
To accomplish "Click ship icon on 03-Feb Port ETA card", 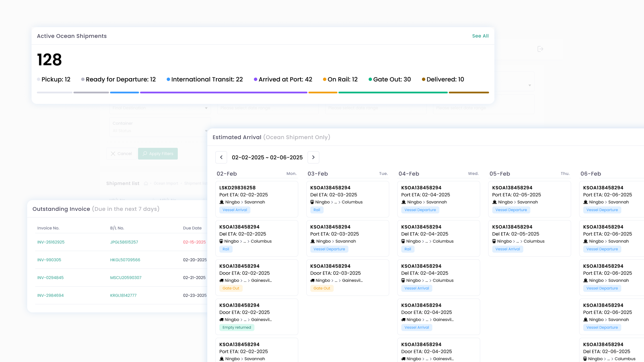I will tap(313, 241).
